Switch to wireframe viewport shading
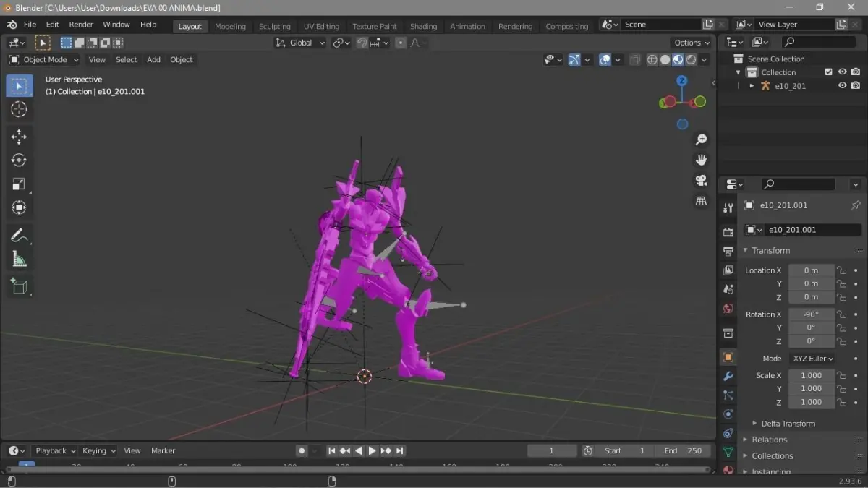 (652, 60)
